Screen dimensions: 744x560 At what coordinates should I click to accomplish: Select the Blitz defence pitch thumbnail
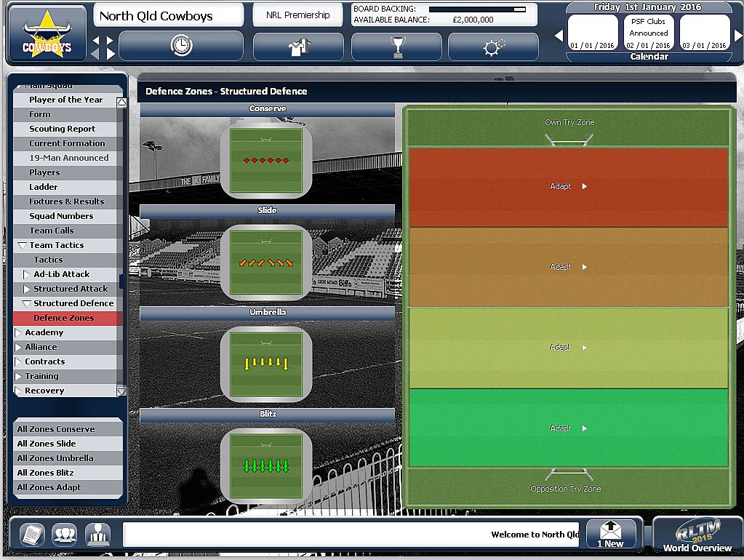pos(266,465)
